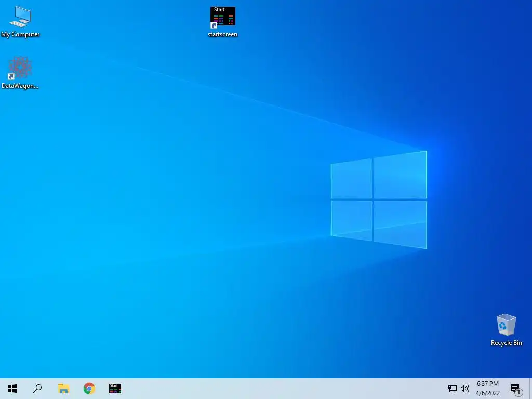Screen dimensions: 532x399
Task: Open volume control in system tray
Action: [x=465, y=389]
